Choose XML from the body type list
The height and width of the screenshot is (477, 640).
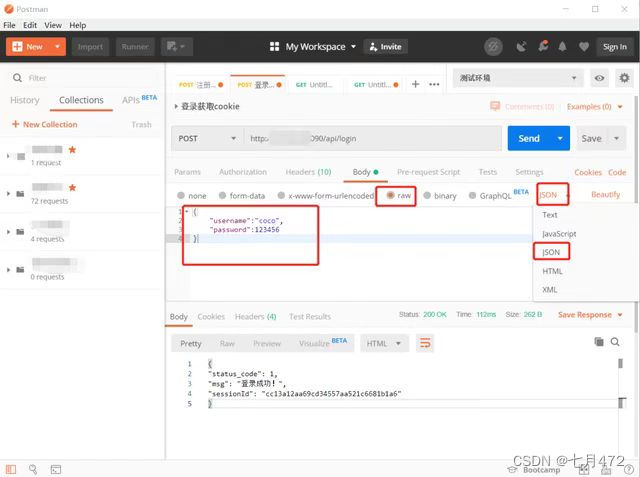(x=549, y=290)
